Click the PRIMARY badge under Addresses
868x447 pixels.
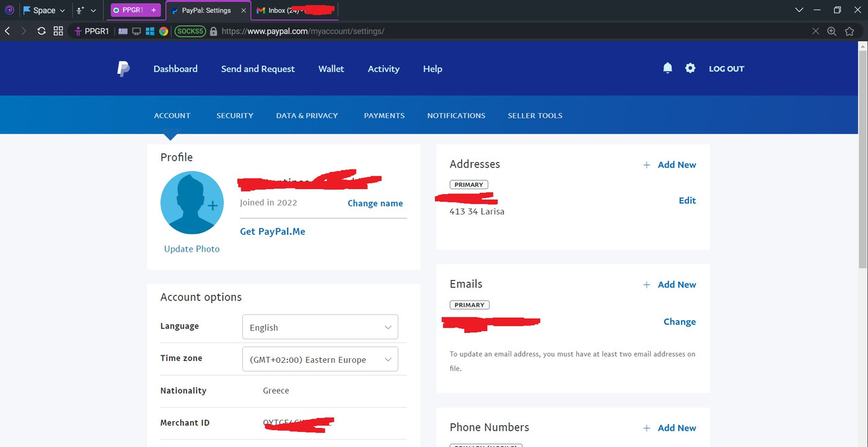tap(469, 184)
